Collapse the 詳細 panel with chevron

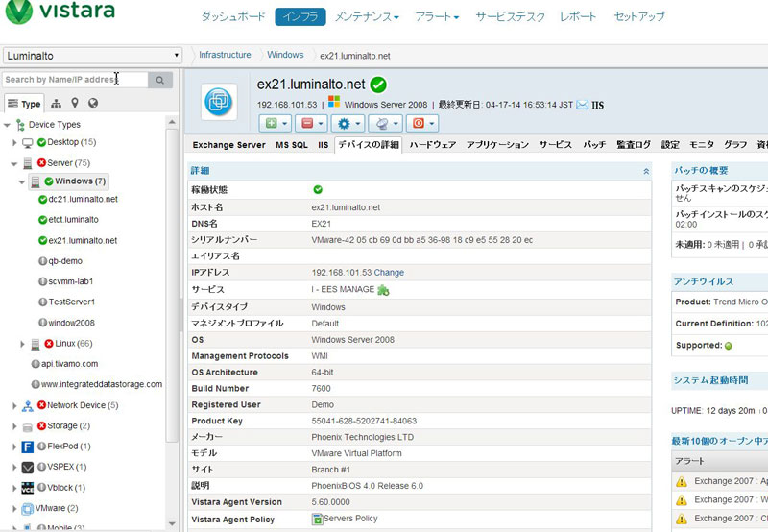(646, 171)
